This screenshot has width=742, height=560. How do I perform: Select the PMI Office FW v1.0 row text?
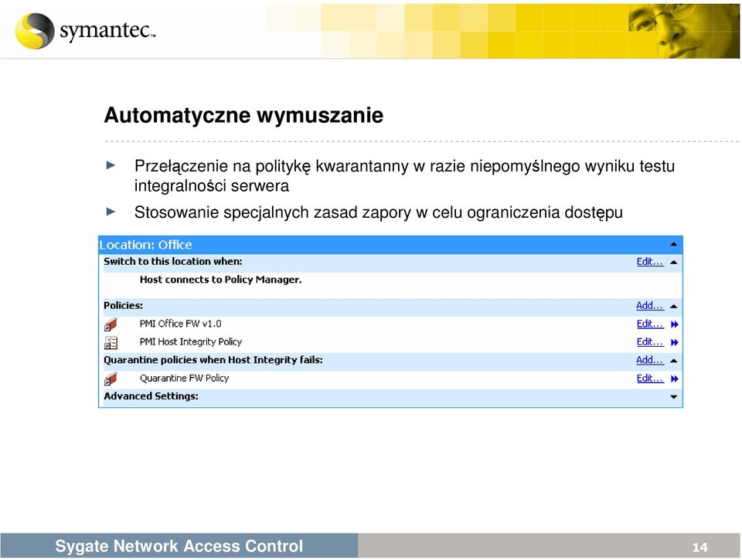point(180,324)
